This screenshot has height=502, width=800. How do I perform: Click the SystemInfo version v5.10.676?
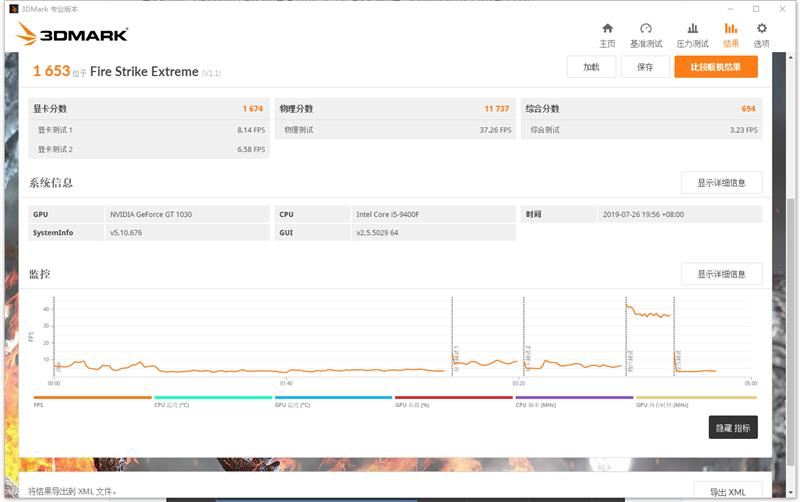coord(187,233)
